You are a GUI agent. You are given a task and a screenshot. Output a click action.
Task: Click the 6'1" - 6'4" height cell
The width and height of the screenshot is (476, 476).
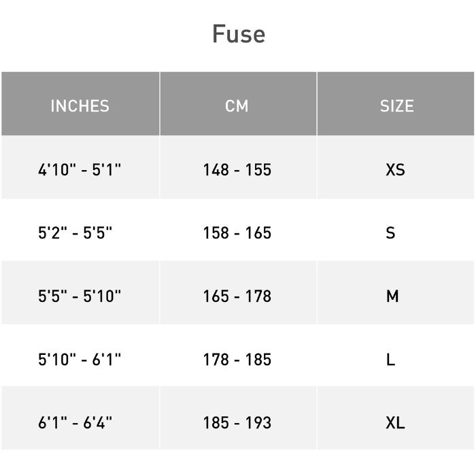pyautogui.click(x=75, y=422)
